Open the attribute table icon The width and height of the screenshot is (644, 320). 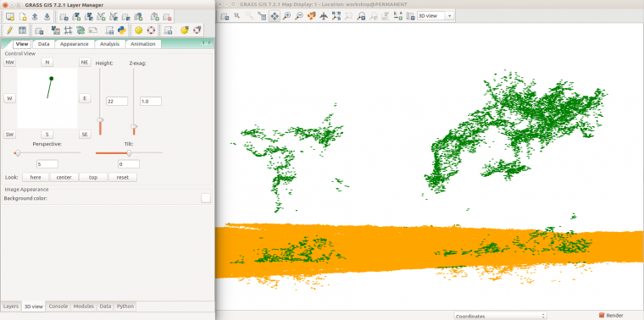pyautogui.click(x=22, y=30)
